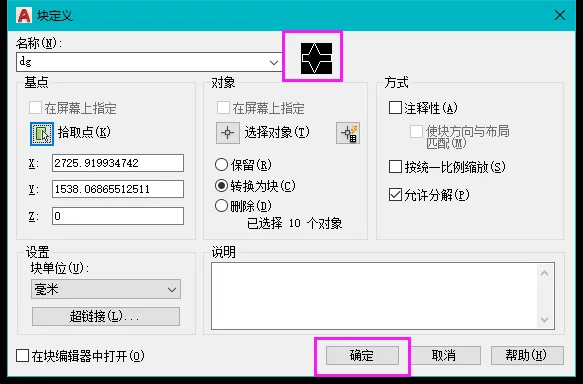Uncheck the 允许分解 checkbox
This screenshot has width=583, height=384.
pyautogui.click(x=395, y=195)
